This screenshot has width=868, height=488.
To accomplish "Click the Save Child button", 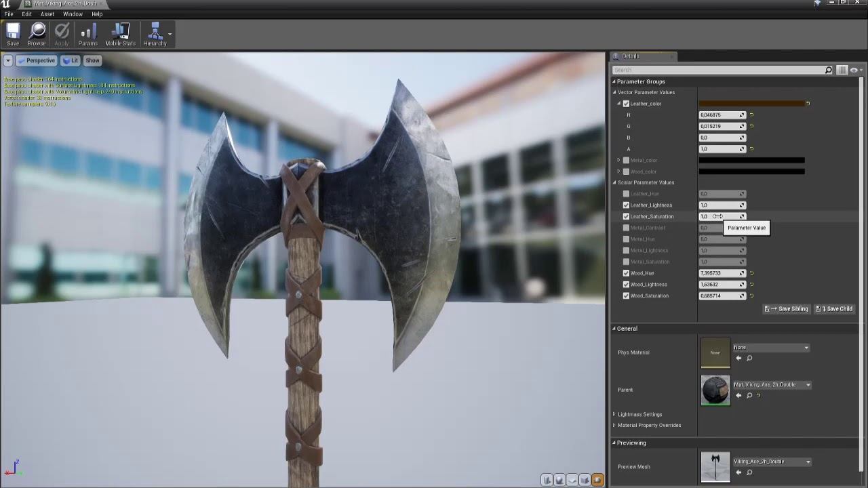I will click(x=833, y=309).
